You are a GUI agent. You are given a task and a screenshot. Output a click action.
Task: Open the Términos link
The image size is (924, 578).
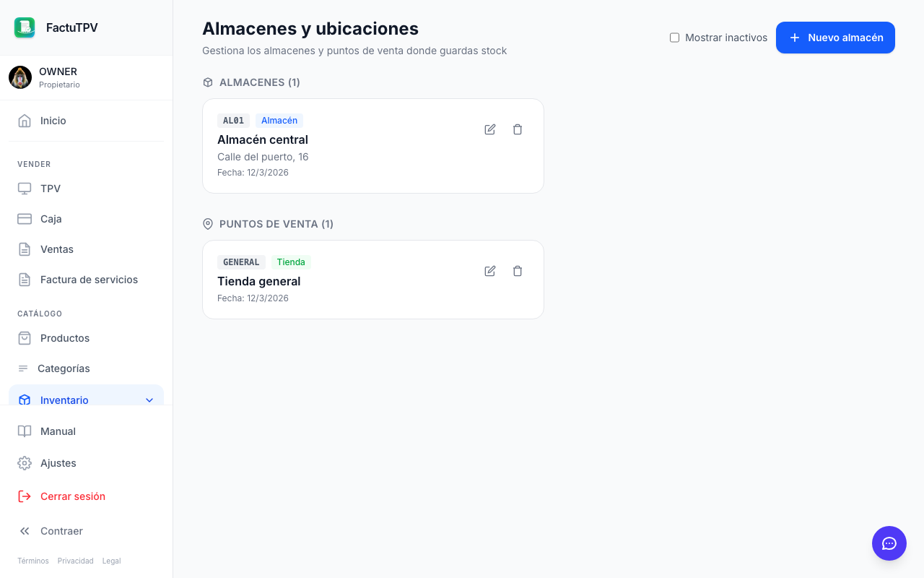(33, 561)
